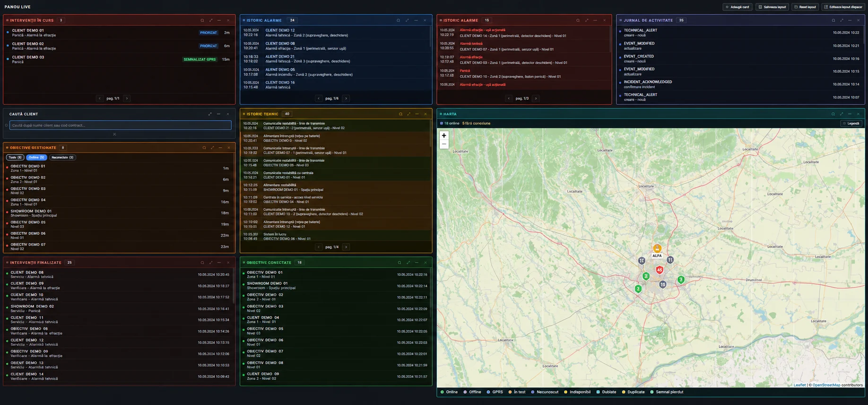Click the Salvează layout button
Screen dimensions: 868x405
tap(772, 7)
